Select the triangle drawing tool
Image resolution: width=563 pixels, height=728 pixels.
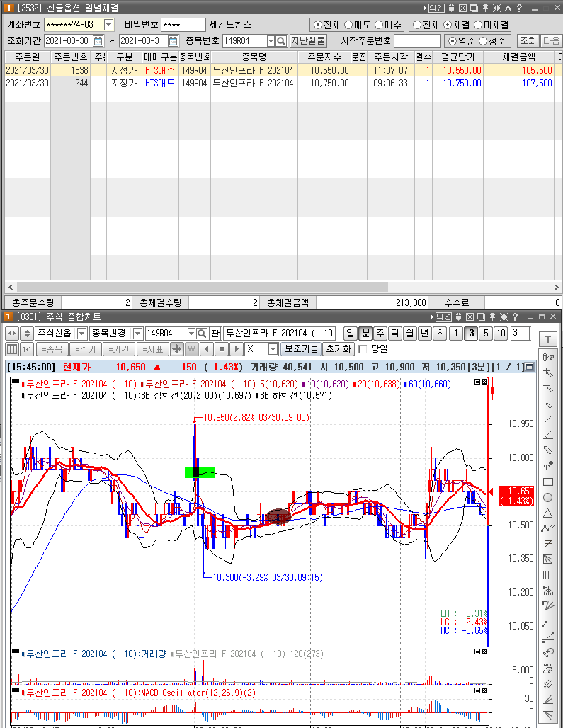click(x=547, y=513)
